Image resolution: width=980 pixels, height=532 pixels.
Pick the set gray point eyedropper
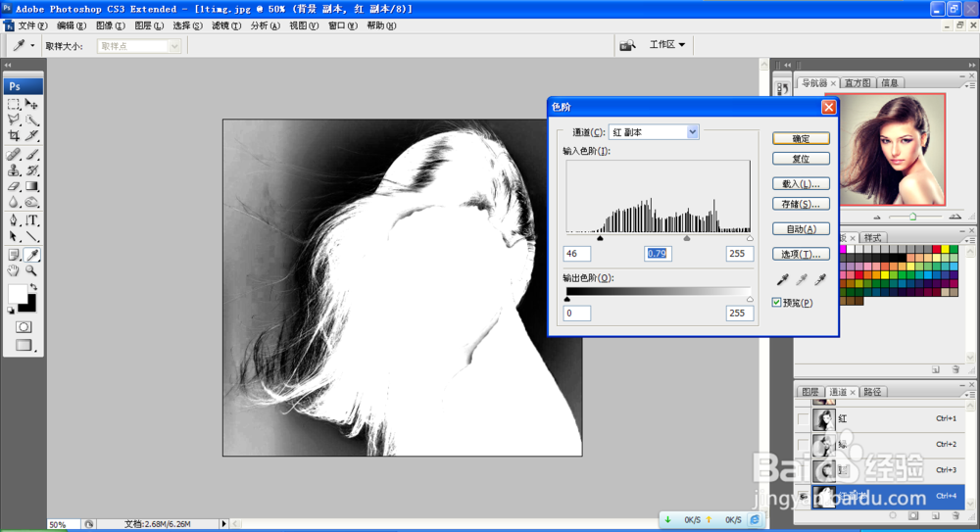pyautogui.click(x=802, y=279)
